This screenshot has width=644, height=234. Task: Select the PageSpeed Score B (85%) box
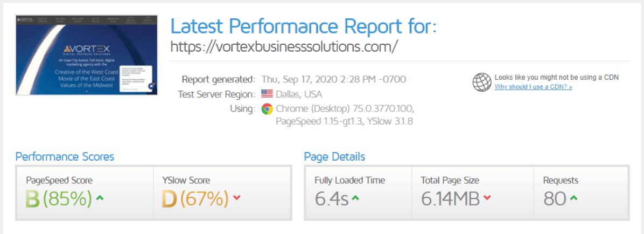click(x=85, y=192)
